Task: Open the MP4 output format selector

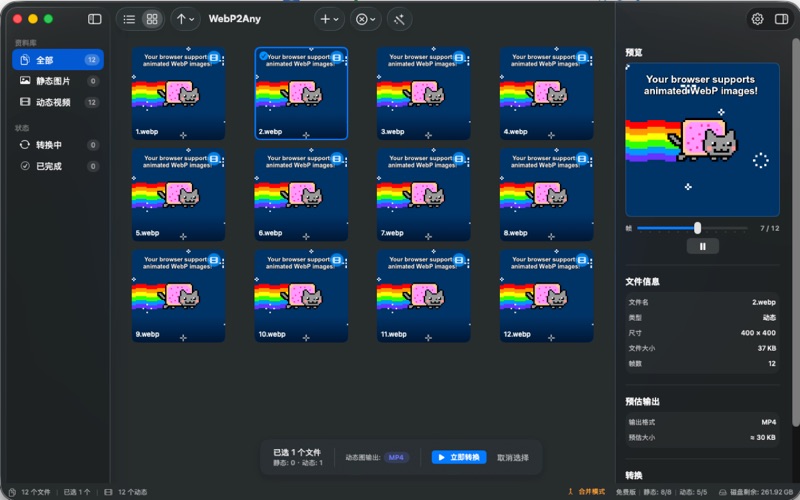Action: click(x=396, y=457)
